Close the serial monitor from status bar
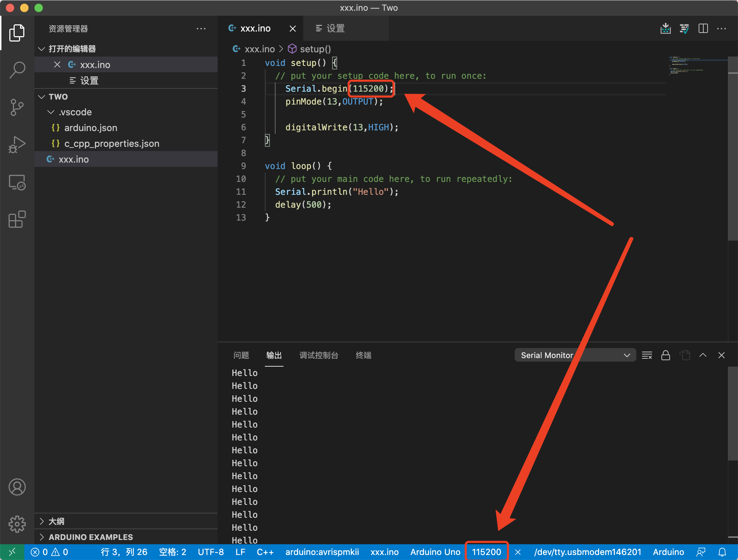The height and width of the screenshot is (560, 738). pyautogui.click(x=518, y=552)
